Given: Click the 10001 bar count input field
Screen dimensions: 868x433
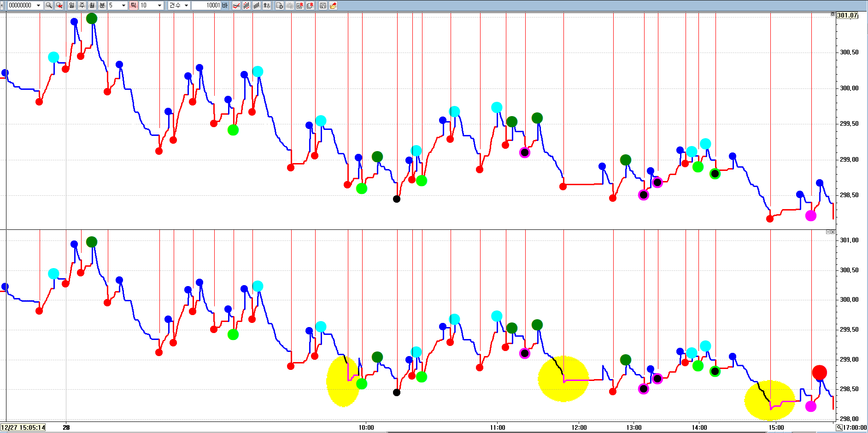Looking at the screenshot, I should click(206, 6).
